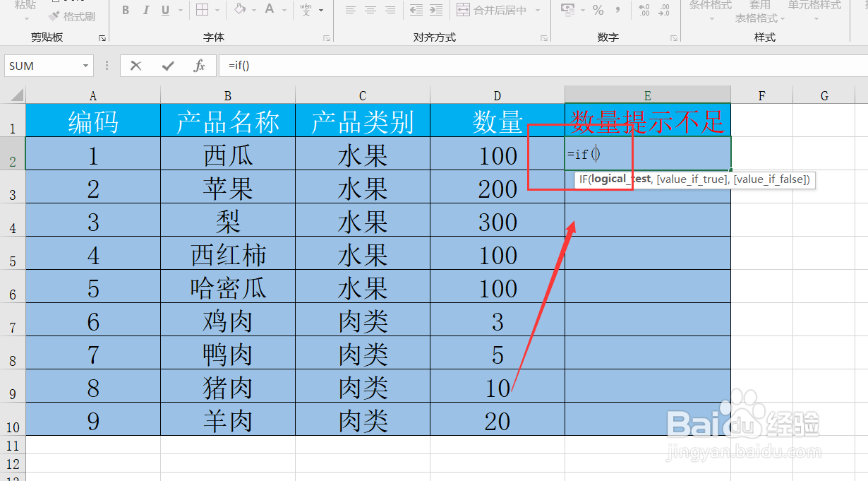Click the 鸡肉 cell
868x481 pixels.
pos(228,320)
